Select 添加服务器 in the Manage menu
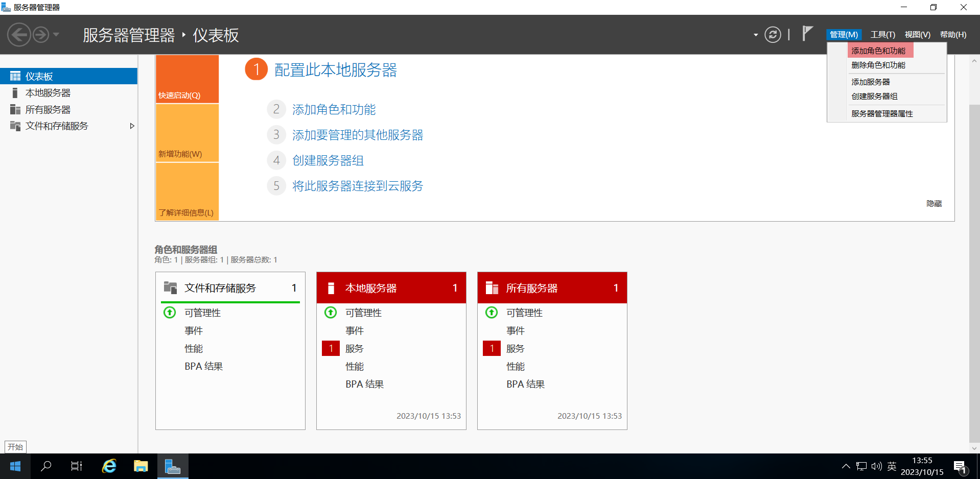 (871, 82)
